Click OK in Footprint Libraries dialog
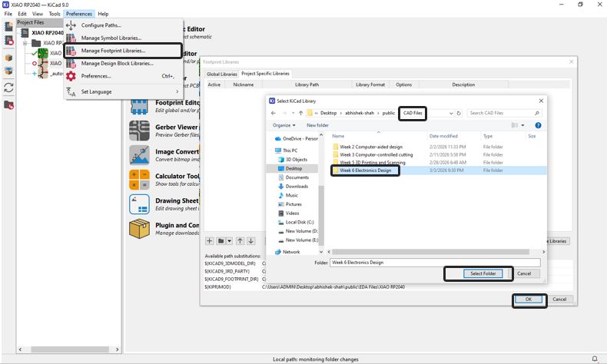 pos(529,299)
